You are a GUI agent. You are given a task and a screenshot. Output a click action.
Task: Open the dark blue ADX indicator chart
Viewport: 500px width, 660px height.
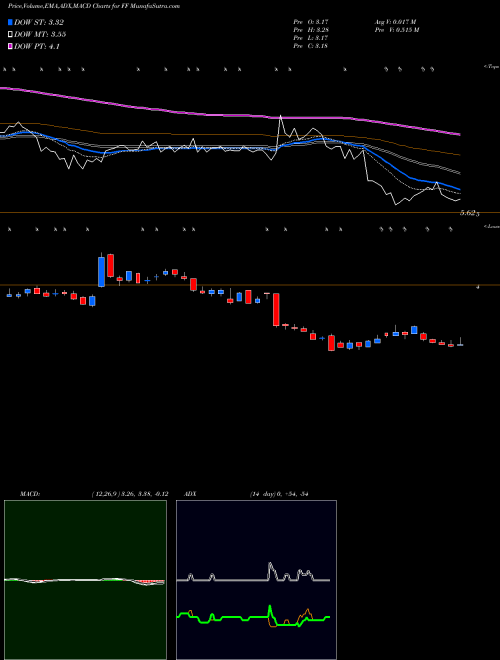click(256, 580)
